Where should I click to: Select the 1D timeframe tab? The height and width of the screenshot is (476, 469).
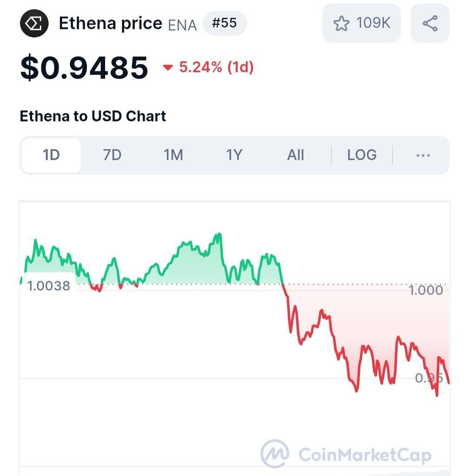pyautogui.click(x=51, y=155)
